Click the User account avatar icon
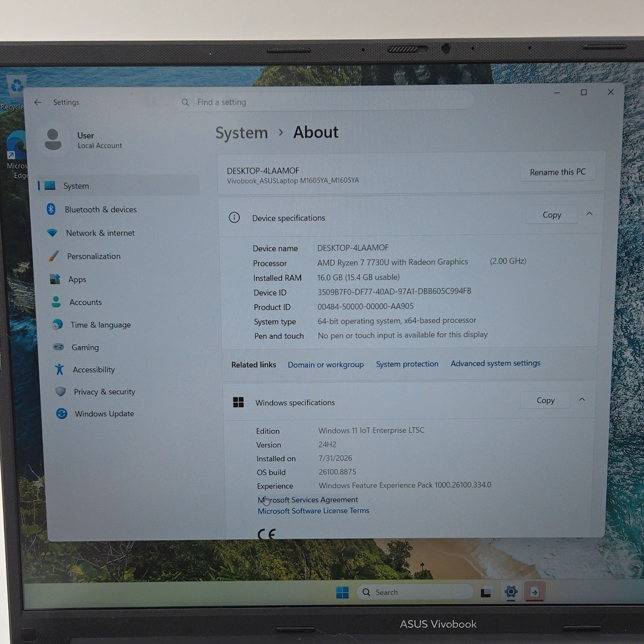Image resolution: width=644 pixels, height=644 pixels. tap(53, 140)
